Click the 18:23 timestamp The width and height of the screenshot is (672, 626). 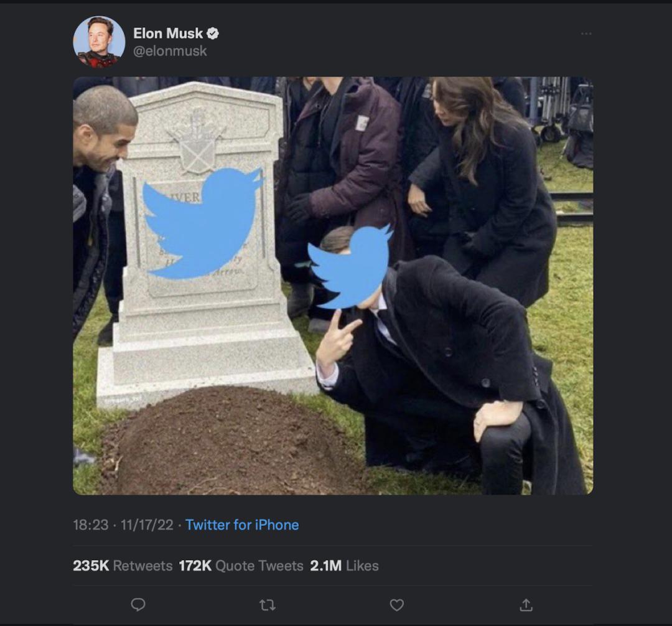[90, 525]
